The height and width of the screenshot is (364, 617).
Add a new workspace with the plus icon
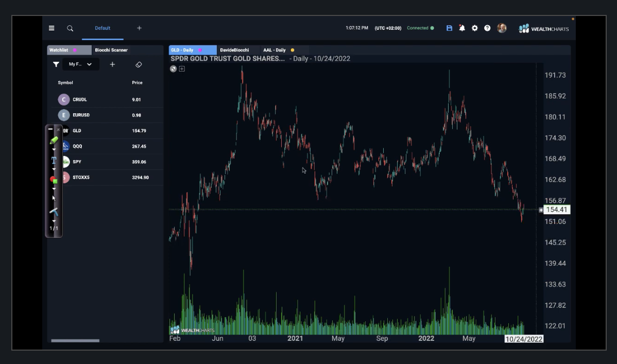tap(139, 28)
